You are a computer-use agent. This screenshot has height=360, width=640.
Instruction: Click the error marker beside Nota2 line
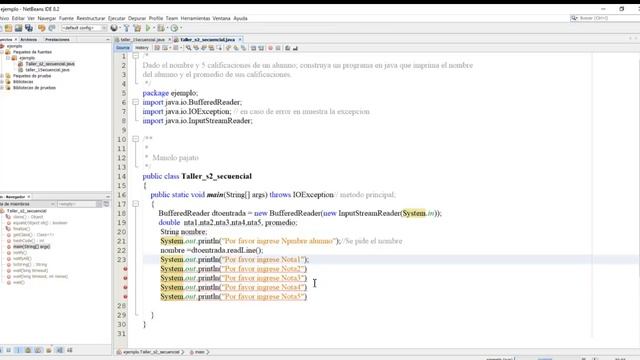125,269
